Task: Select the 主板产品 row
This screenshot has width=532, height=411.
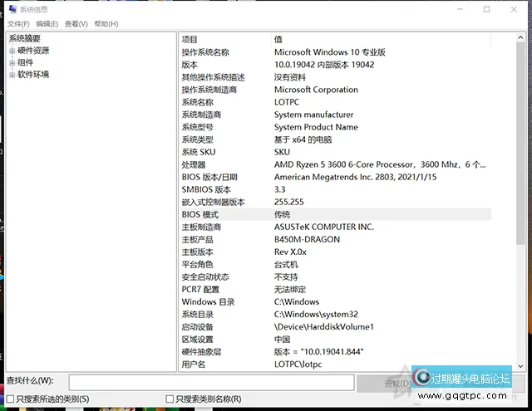Action: (x=335, y=240)
